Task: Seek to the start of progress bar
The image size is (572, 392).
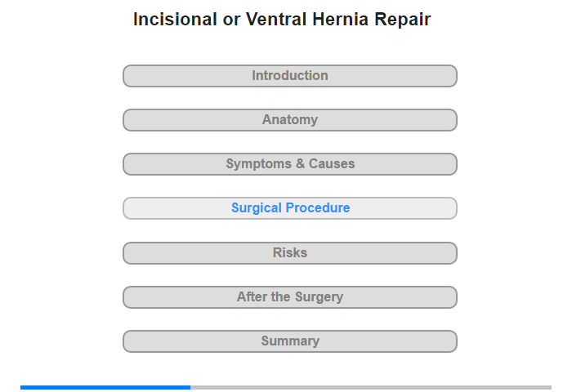Action: click(x=21, y=387)
